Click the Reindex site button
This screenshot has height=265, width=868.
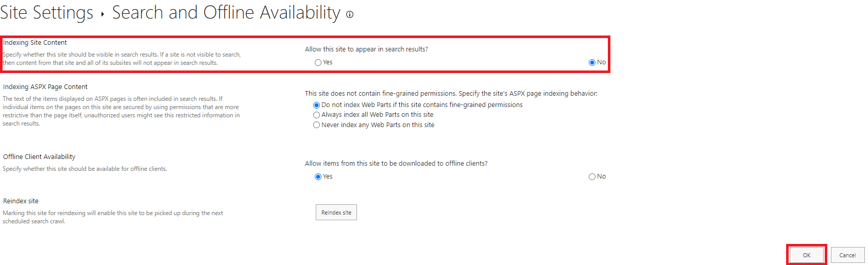coord(336,213)
